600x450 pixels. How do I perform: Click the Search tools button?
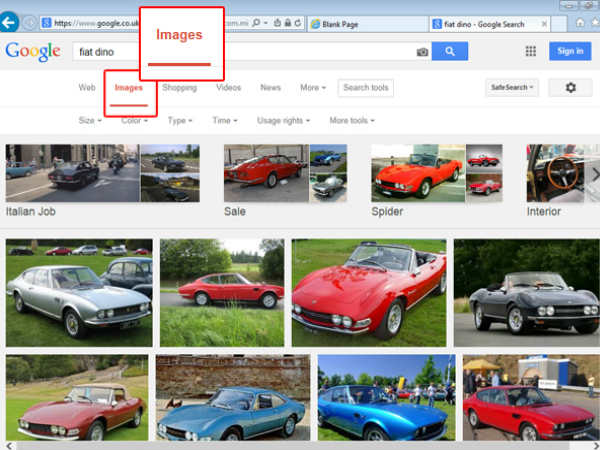365,88
